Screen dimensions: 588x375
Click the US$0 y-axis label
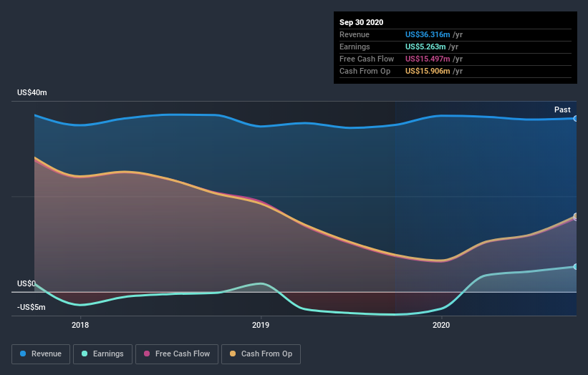coord(26,283)
